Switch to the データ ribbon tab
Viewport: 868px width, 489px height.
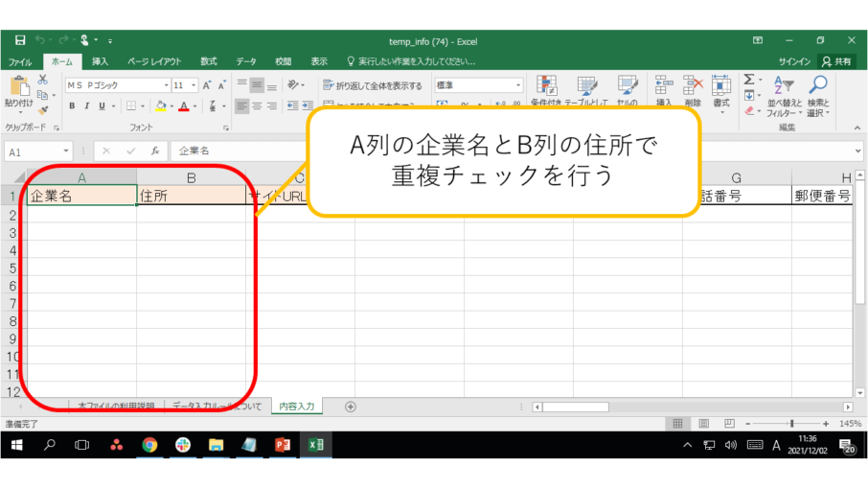click(x=246, y=61)
